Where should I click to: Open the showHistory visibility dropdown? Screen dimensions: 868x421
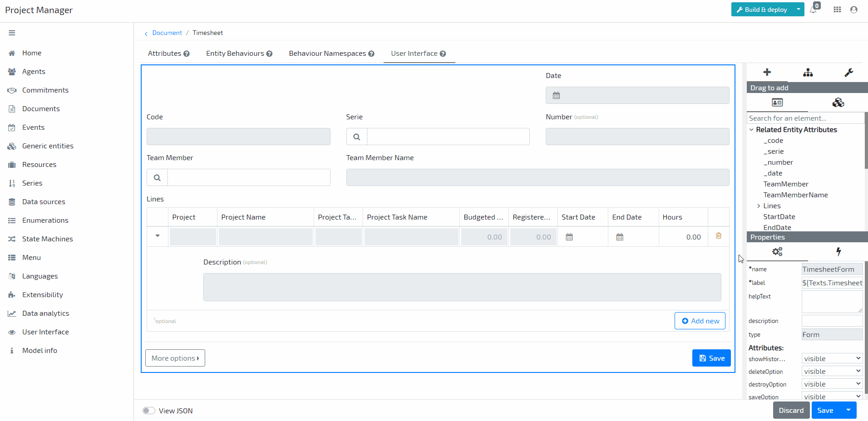(832, 358)
